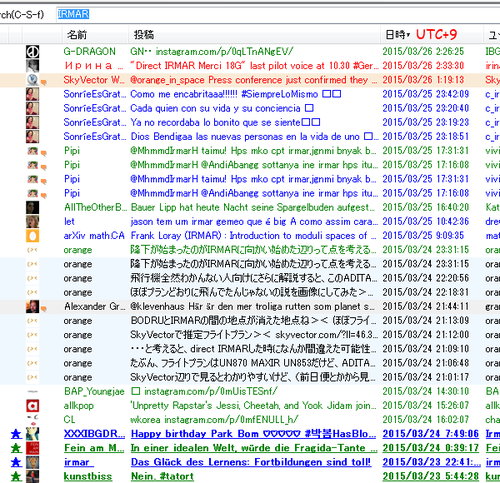
Task: Click AllTheOtherB's dark avatar
Action: [32, 207]
